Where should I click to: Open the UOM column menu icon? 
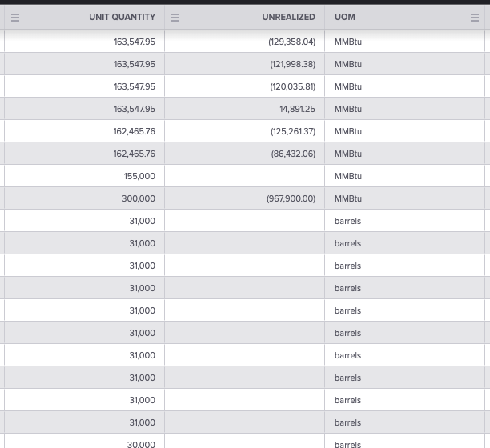pos(475,18)
